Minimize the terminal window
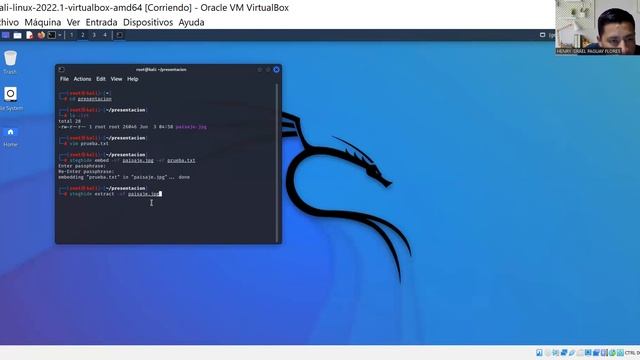Viewport: 640px width, 360px height. tap(260, 70)
